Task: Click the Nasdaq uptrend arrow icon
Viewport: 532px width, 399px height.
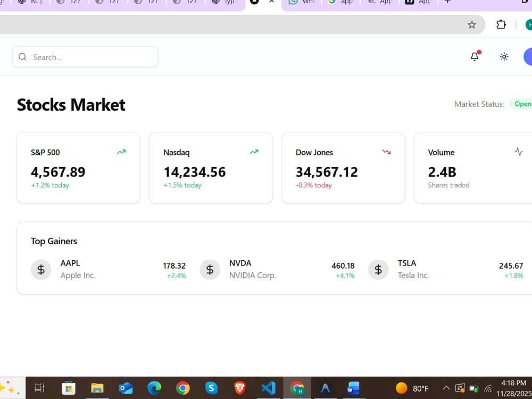Action: pos(254,152)
